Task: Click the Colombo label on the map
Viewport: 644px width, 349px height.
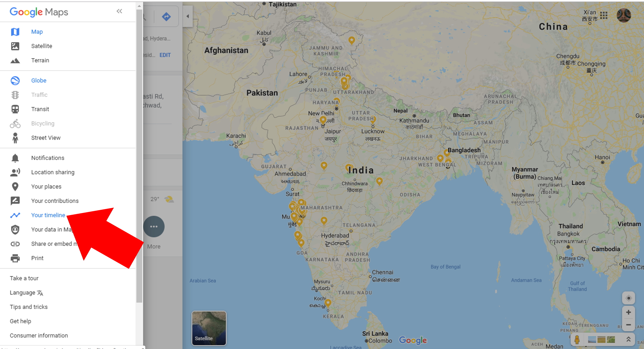Action: click(x=380, y=341)
